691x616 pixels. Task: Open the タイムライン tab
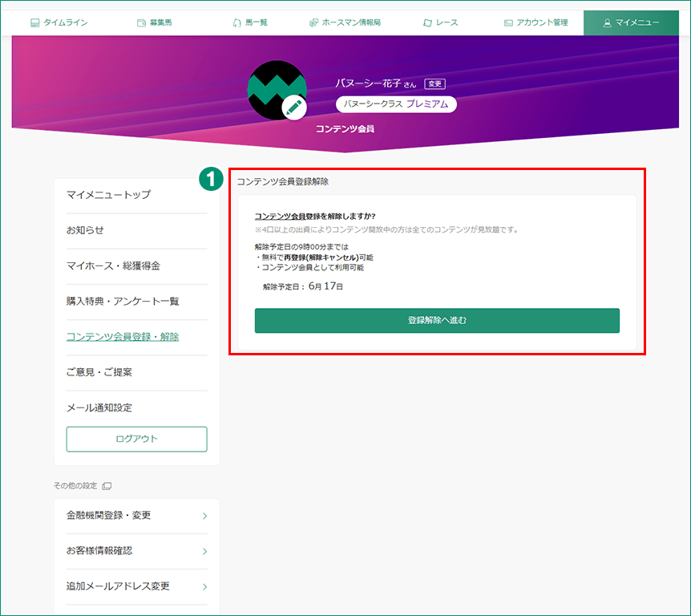point(59,22)
